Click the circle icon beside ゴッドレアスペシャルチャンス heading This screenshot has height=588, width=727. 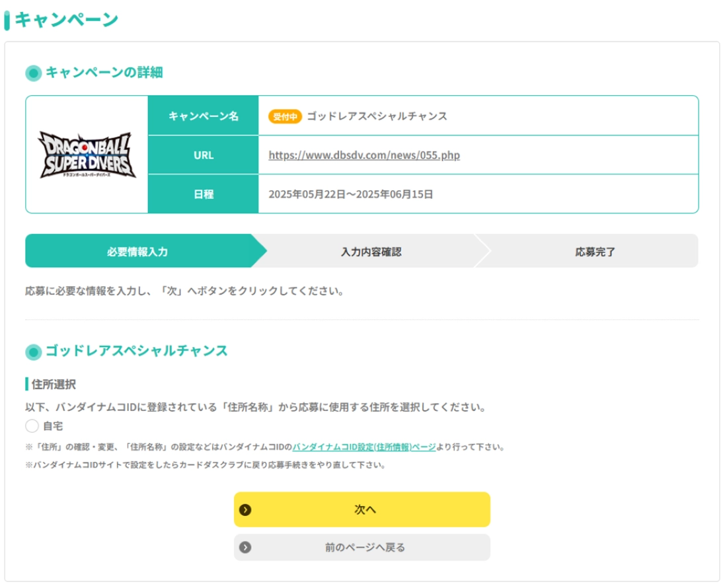point(33,351)
